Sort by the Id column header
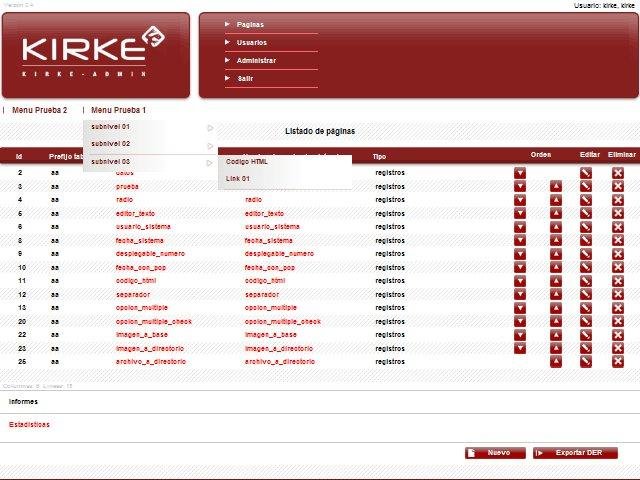This screenshot has width=640, height=480. click(x=19, y=157)
